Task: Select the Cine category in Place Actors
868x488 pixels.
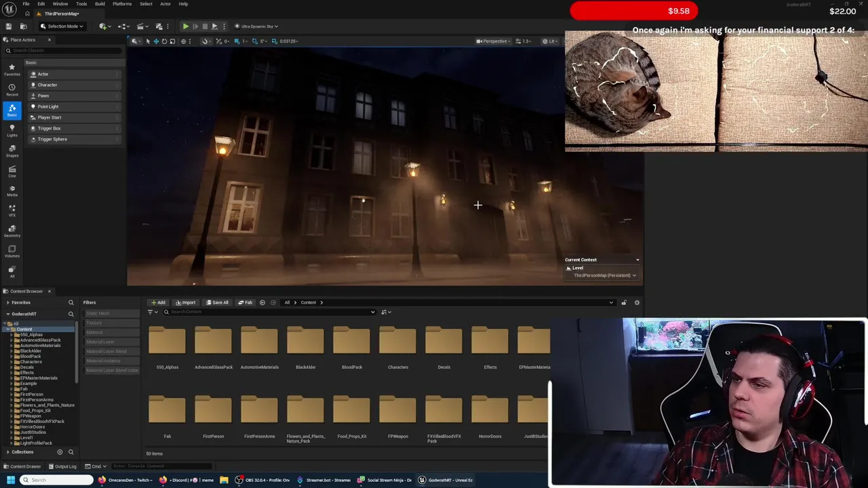Action: (12, 171)
